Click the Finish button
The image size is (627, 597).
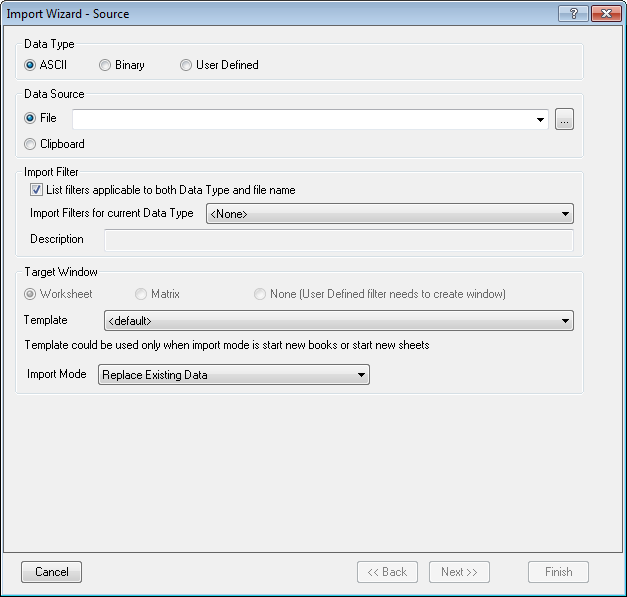558,572
